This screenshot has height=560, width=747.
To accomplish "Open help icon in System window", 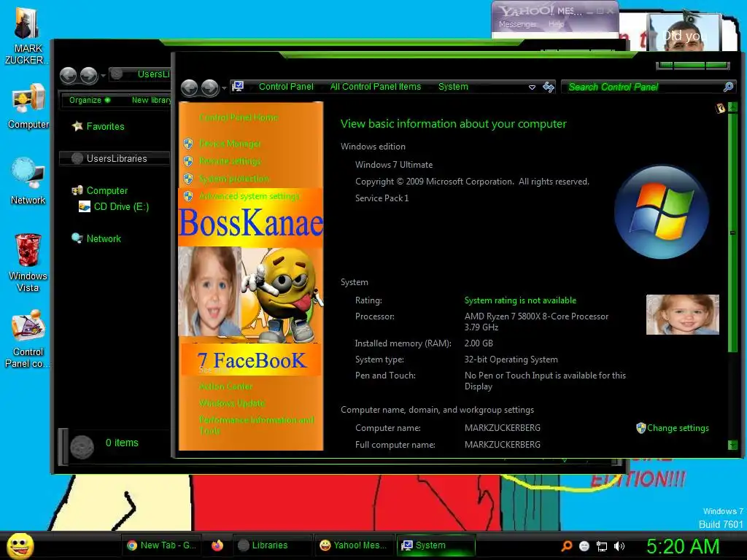I will click(x=720, y=108).
